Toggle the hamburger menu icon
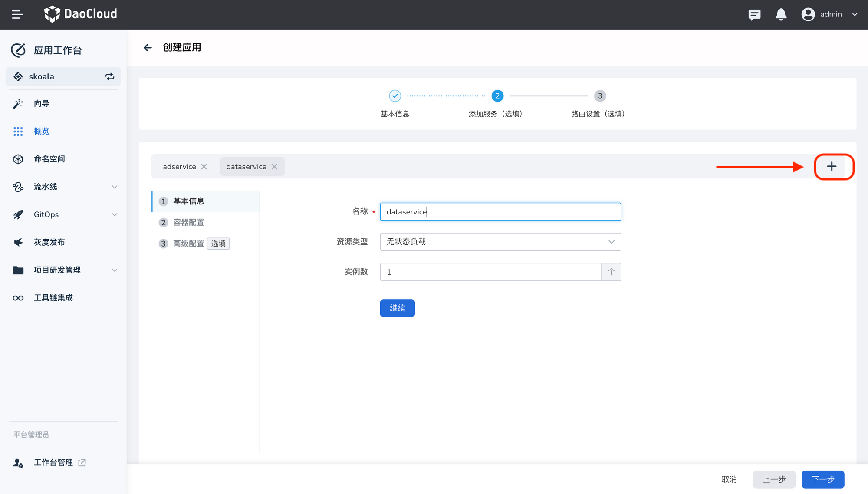 click(x=17, y=15)
